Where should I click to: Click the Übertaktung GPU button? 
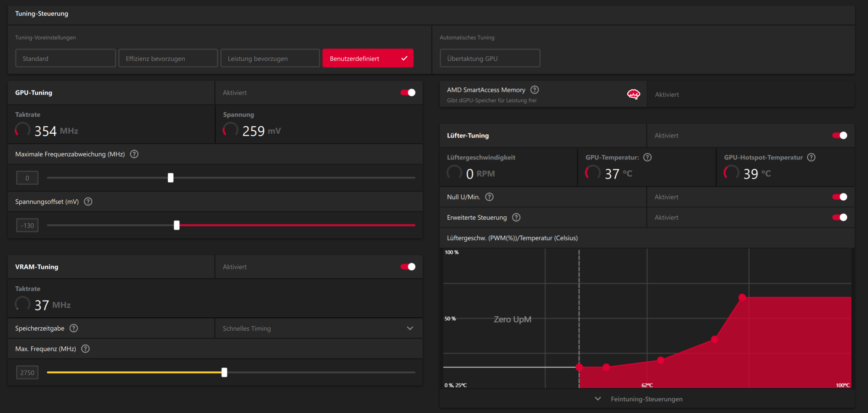pyautogui.click(x=490, y=58)
